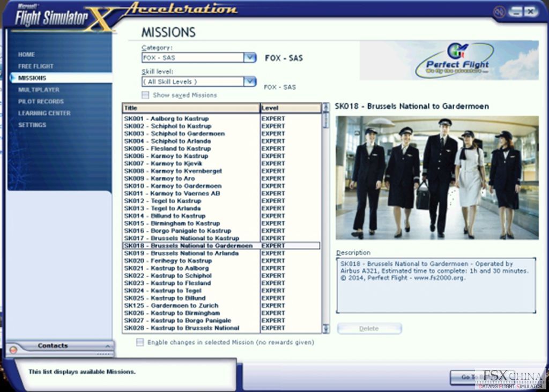The height and width of the screenshot is (392, 549).
Task: Click the mission Description text box
Action: coord(436,285)
